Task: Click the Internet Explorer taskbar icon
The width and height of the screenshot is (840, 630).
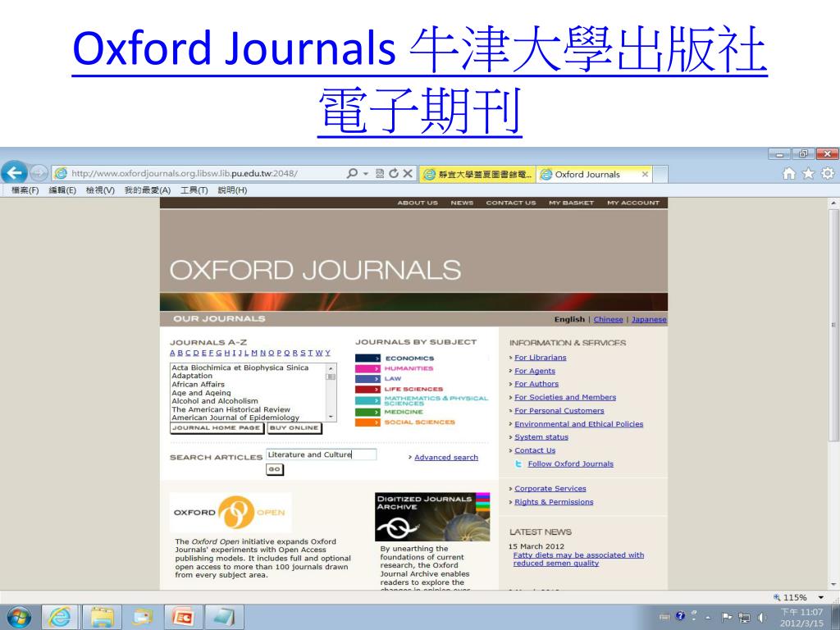Action: [x=59, y=617]
